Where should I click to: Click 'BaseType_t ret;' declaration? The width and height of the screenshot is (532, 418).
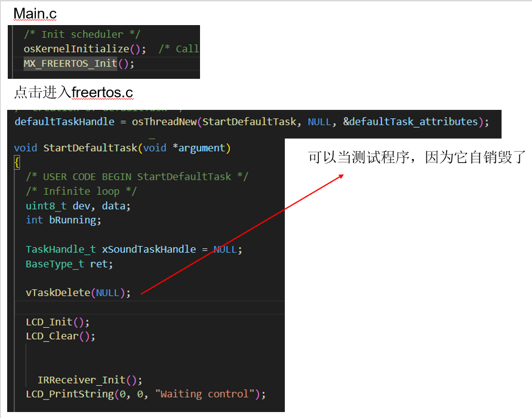coord(69,264)
